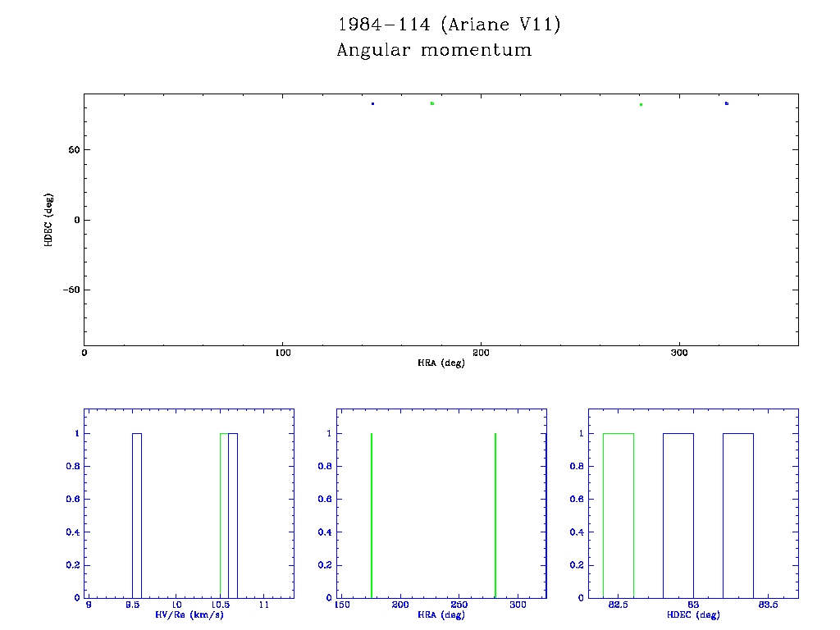Click the HDEC (deg) label under right histogram
The height and width of the screenshot is (630, 840).
(x=693, y=614)
